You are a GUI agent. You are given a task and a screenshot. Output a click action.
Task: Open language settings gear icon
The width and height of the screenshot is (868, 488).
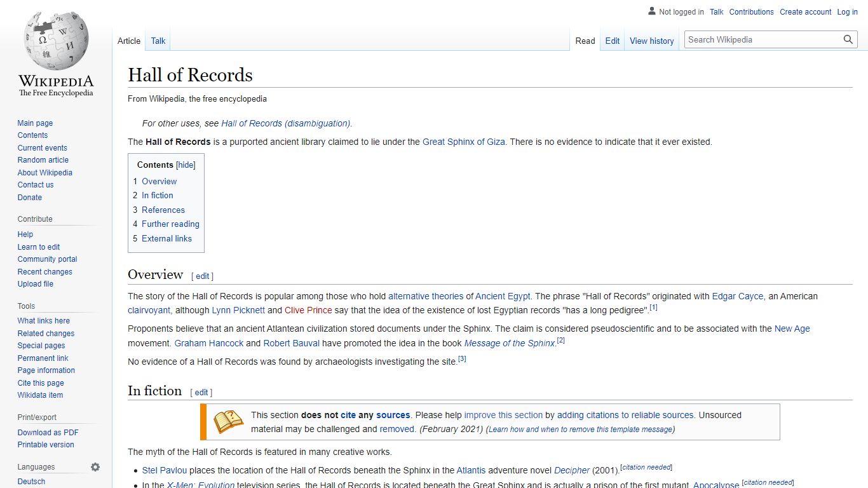[x=95, y=467]
